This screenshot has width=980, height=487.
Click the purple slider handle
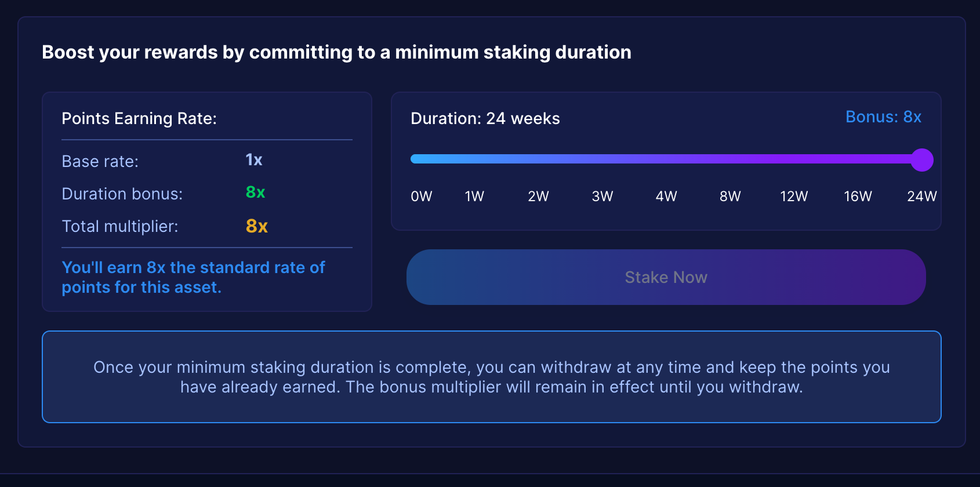coord(921,159)
